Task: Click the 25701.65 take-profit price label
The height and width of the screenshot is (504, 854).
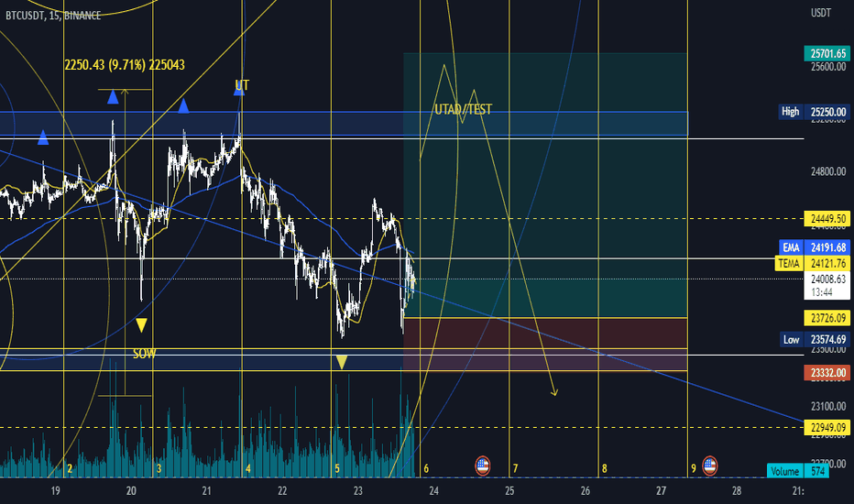Action: point(827,53)
